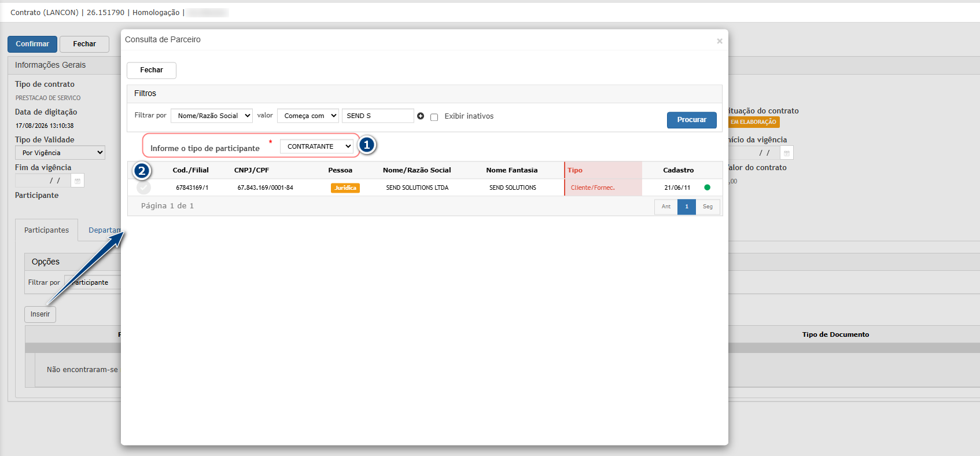The image size is (980, 456).
Task: Expand the Começa com operator dropdown
Action: [308, 116]
